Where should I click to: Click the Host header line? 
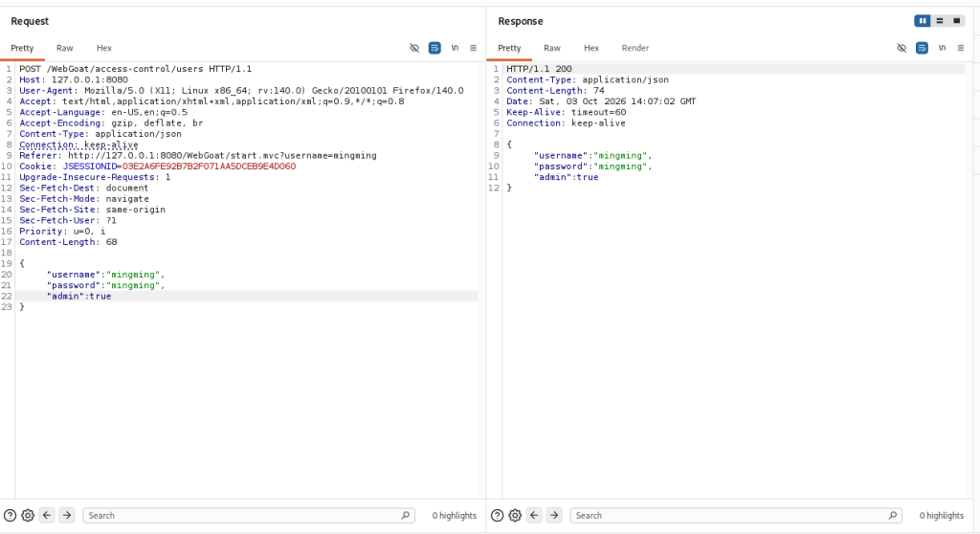(73, 79)
